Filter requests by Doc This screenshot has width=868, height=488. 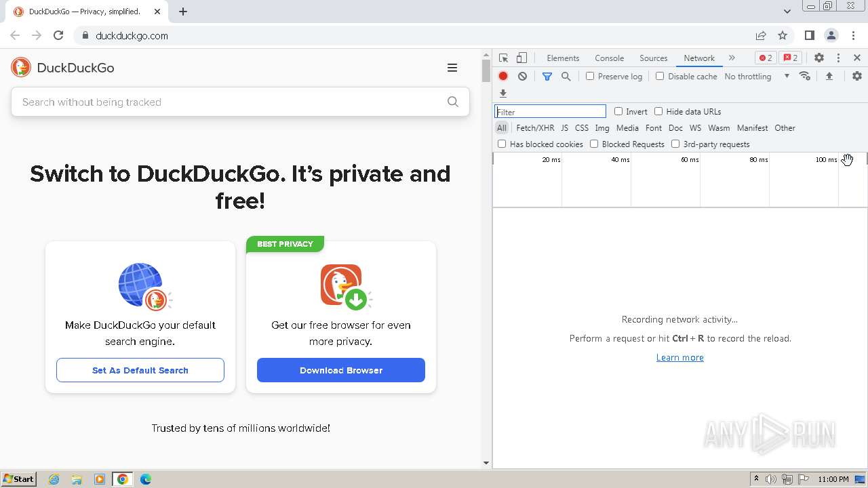point(675,128)
